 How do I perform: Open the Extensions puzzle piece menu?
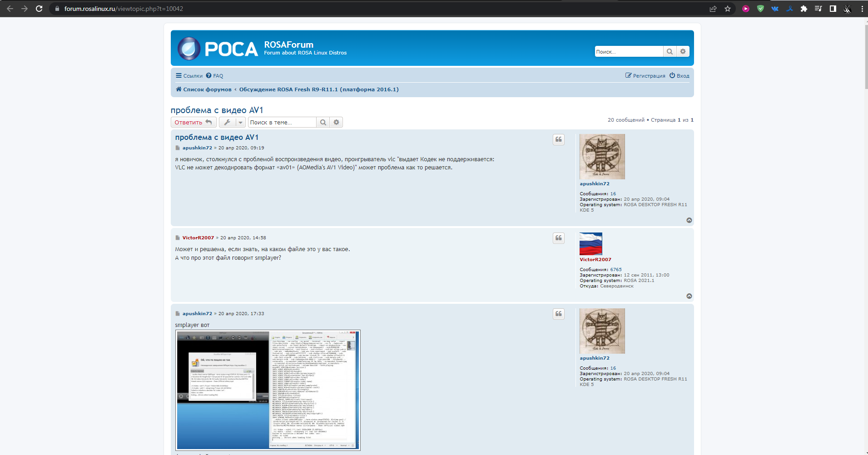(x=804, y=9)
